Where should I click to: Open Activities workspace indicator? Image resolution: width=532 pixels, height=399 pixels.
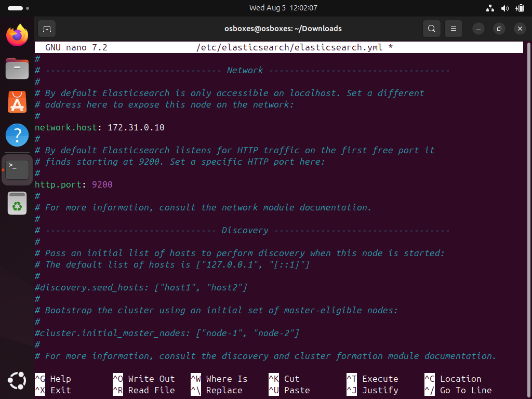[x=18, y=8]
